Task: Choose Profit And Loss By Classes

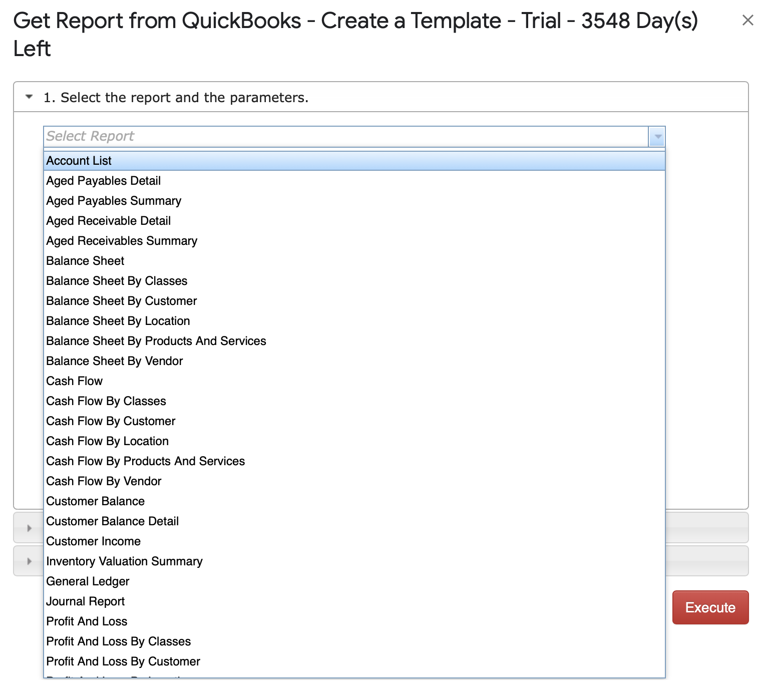Action: 119,641
